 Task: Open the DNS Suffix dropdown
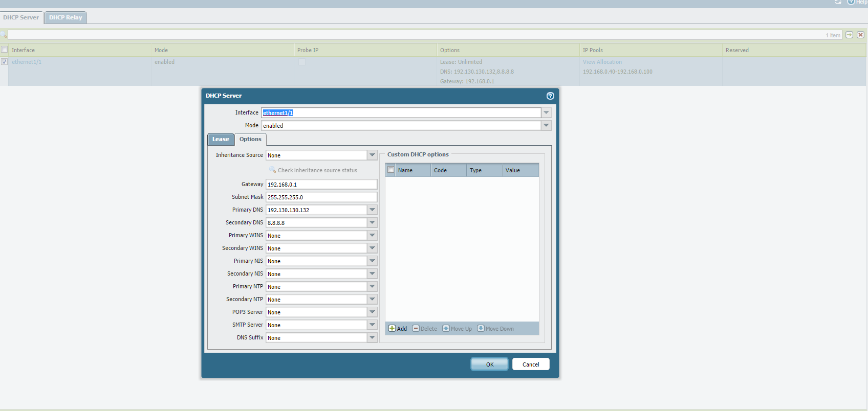click(372, 337)
